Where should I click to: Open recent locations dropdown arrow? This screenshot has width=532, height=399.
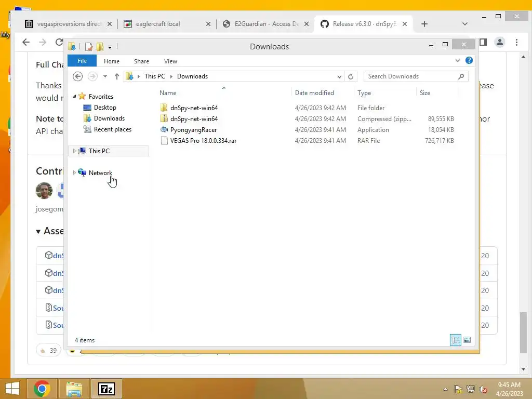click(105, 76)
